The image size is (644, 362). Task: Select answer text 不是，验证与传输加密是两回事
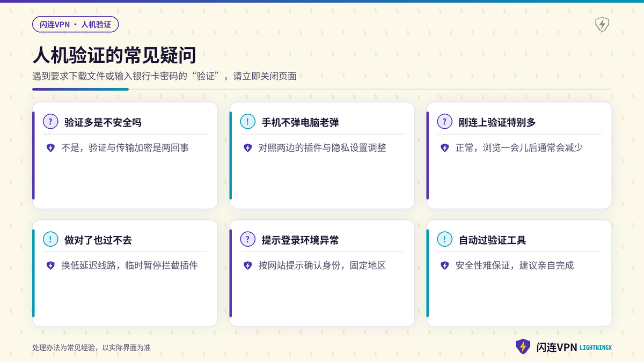click(x=125, y=147)
